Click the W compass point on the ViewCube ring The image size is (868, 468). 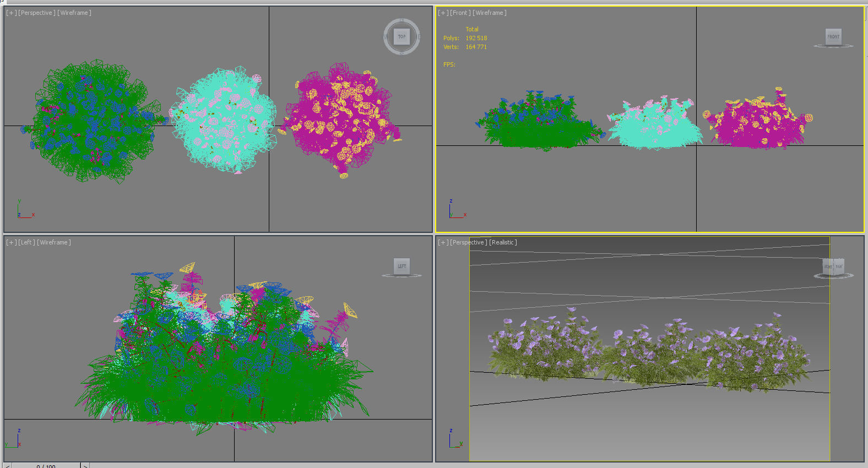386,37
